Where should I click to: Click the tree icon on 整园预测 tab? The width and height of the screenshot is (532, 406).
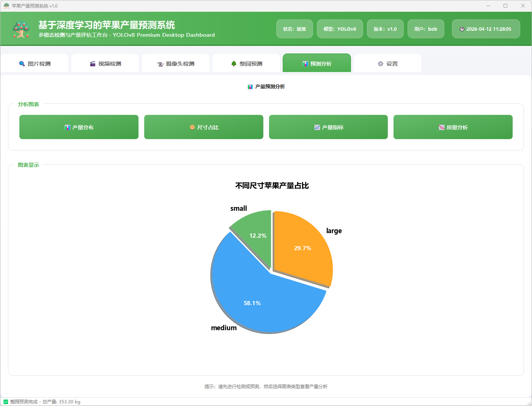point(234,64)
